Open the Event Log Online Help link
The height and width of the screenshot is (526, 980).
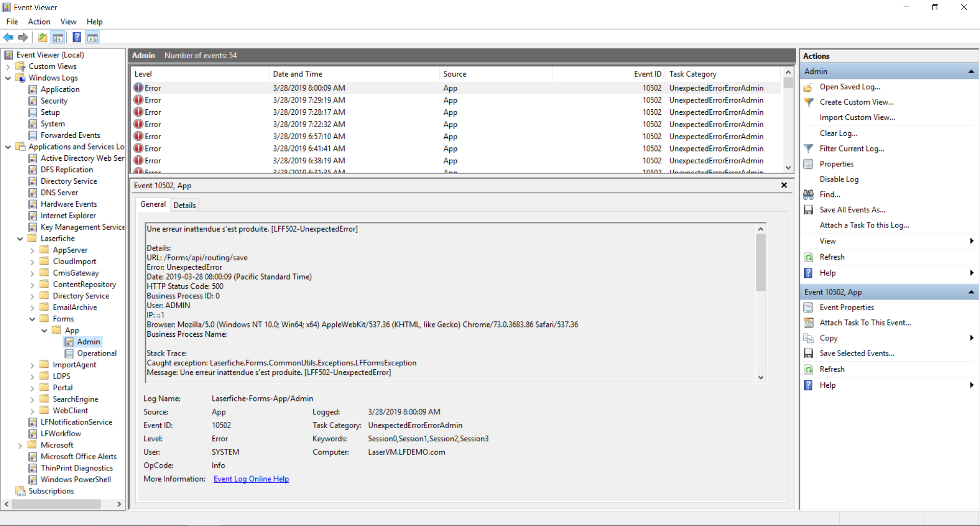tap(251, 479)
